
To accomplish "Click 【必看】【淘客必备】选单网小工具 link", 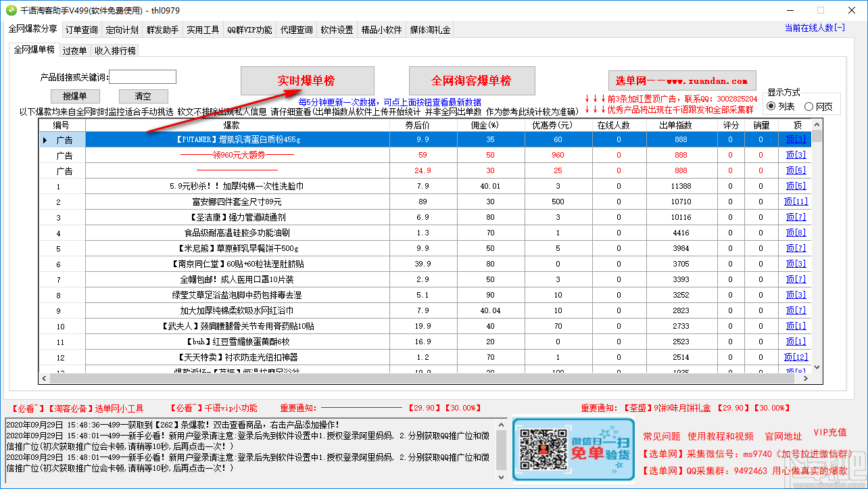I will 76,409.
